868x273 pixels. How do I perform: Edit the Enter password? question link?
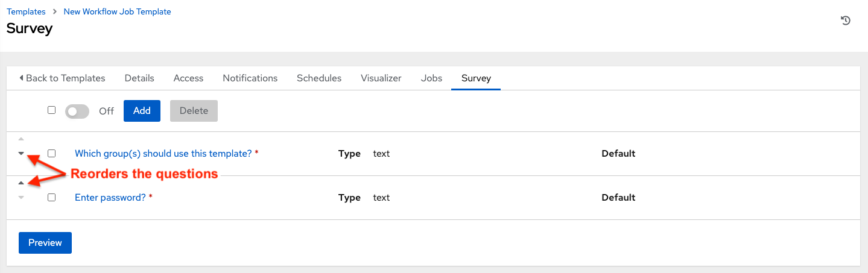(110, 198)
